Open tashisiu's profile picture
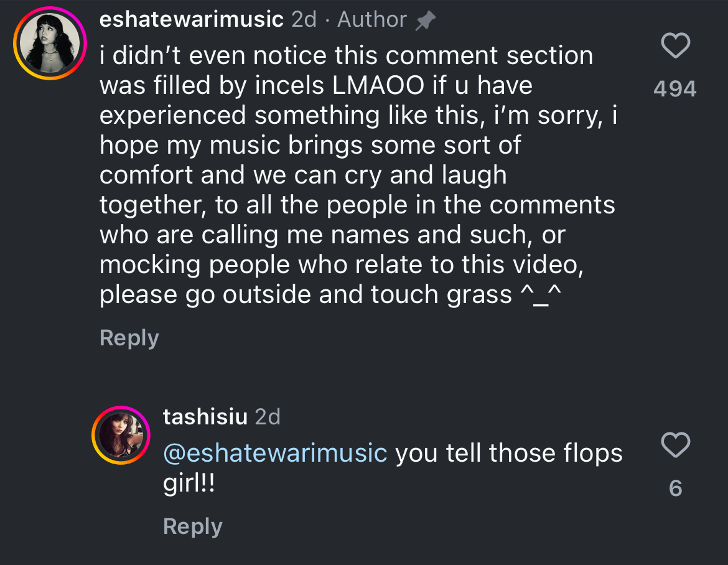The width and height of the screenshot is (728, 565). [121, 434]
